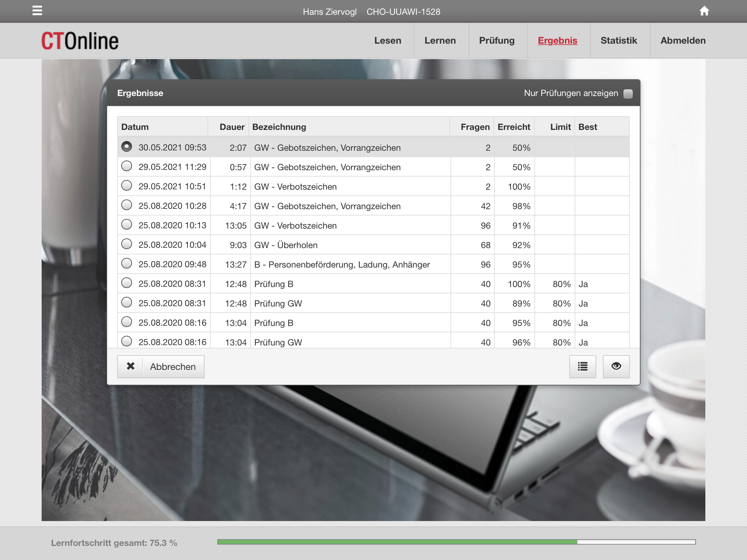Choose the 25.08.2020 09:48 Personenbeförderung entry

(127, 264)
